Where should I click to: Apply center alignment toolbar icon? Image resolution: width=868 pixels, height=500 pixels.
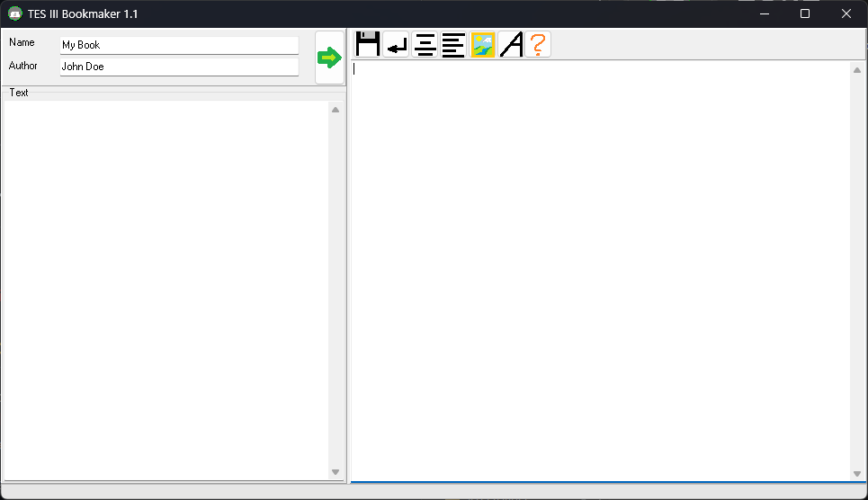[425, 44]
